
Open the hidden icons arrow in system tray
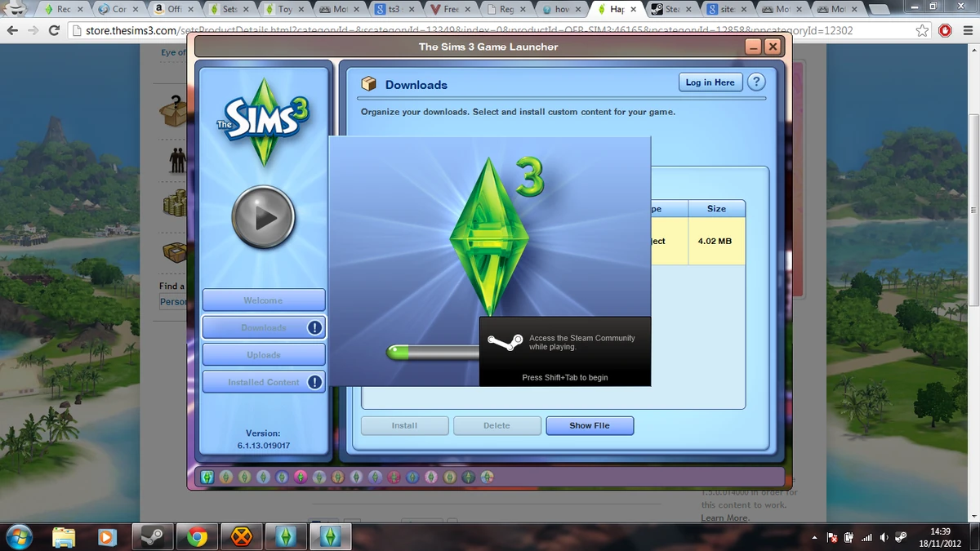[x=814, y=537]
